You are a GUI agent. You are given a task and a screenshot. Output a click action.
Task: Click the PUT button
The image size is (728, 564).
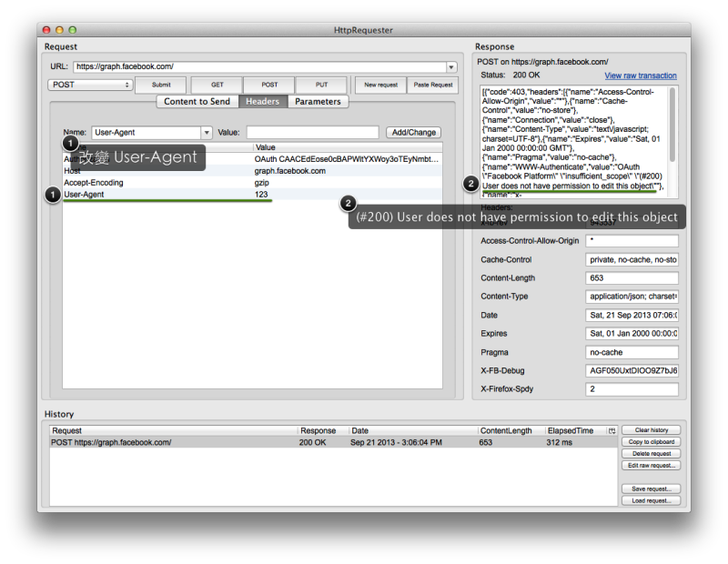tap(321, 85)
